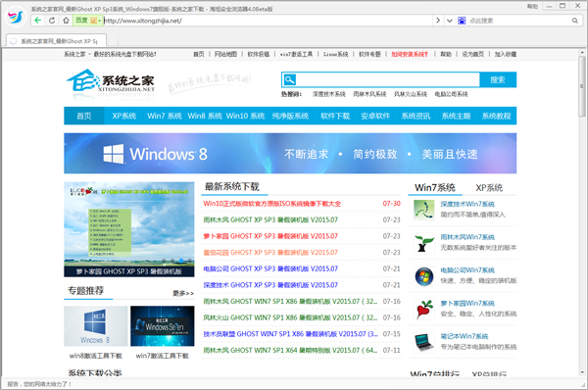Open 首页 link in top strip
Screen dimensions: 588x390
pyautogui.click(x=199, y=54)
